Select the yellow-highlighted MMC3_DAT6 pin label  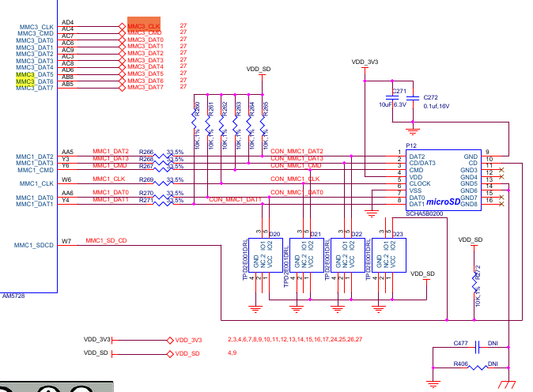[34, 81]
